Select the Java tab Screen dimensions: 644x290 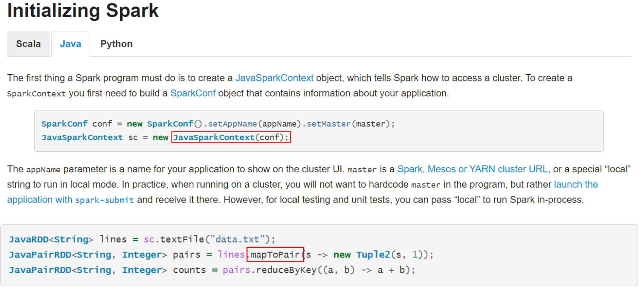tap(70, 44)
